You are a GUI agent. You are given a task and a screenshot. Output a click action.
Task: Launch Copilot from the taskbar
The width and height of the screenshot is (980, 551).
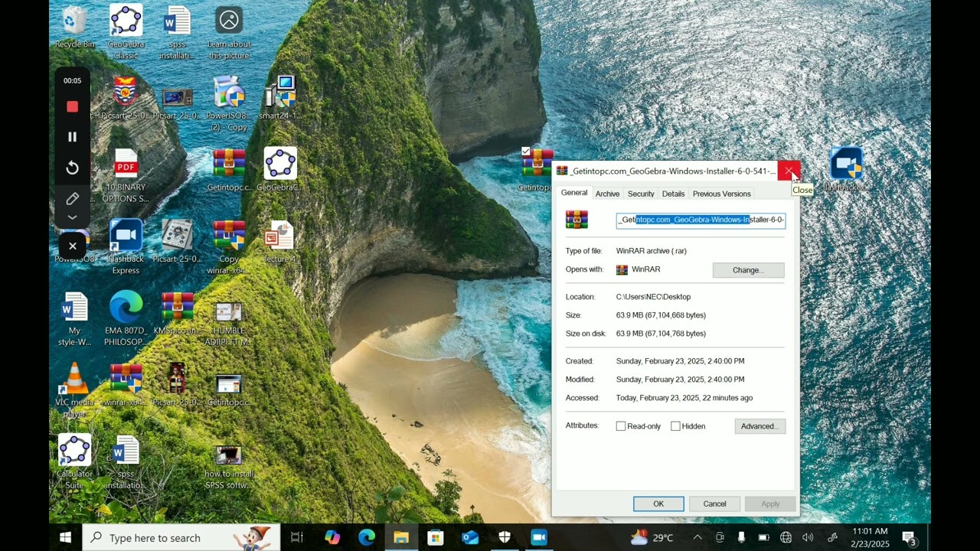click(332, 538)
